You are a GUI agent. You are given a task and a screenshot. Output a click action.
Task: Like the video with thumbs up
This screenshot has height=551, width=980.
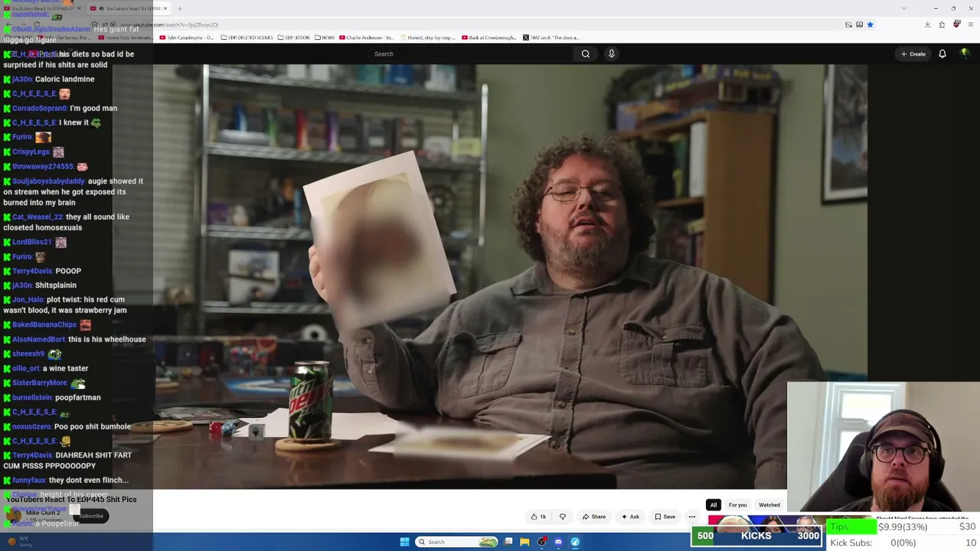click(x=538, y=517)
